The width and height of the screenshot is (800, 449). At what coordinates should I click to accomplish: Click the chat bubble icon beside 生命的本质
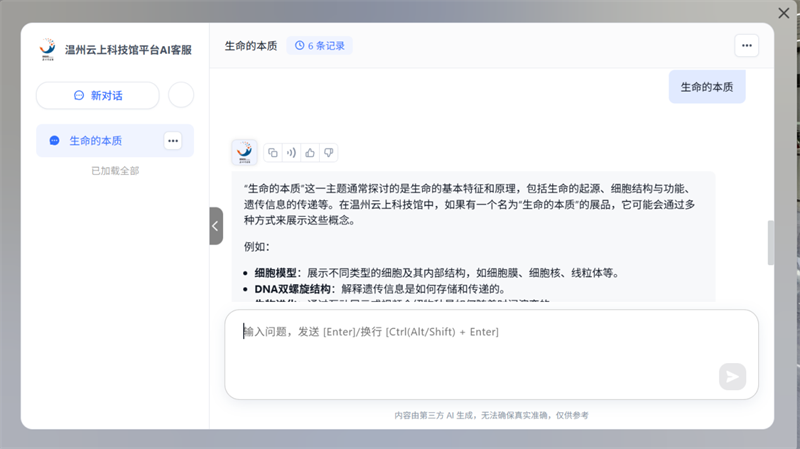pyautogui.click(x=54, y=141)
